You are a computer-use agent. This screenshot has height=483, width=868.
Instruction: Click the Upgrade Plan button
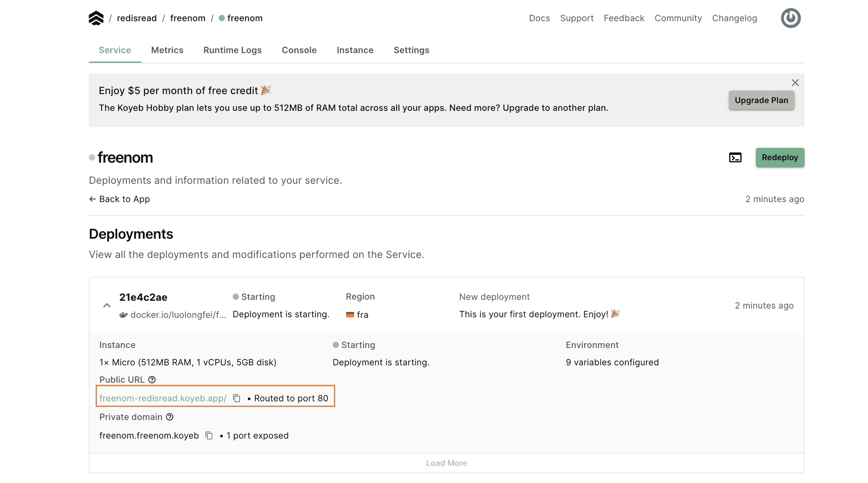(x=761, y=100)
